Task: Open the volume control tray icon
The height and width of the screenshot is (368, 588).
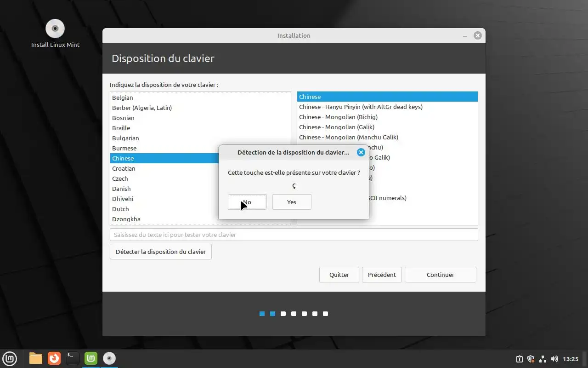Action: tap(554, 359)
